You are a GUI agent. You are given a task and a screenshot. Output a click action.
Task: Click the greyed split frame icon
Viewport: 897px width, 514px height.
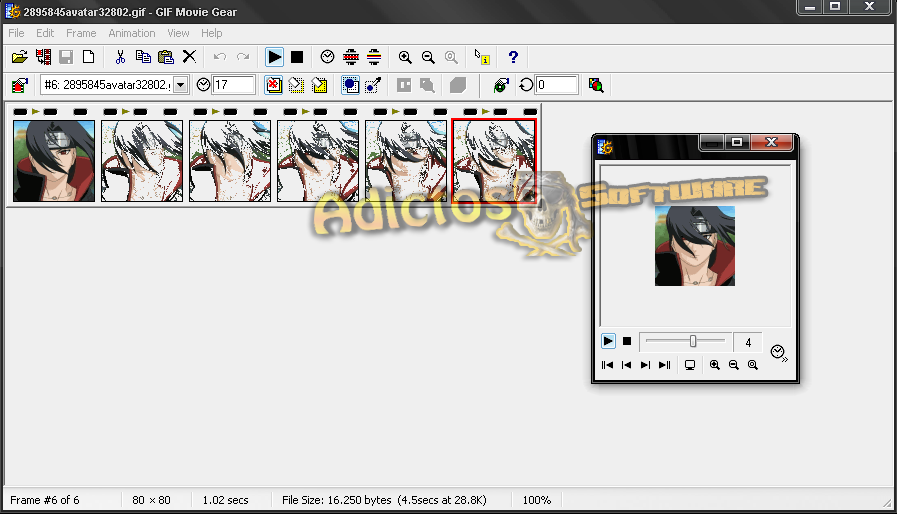coord(404,85)
